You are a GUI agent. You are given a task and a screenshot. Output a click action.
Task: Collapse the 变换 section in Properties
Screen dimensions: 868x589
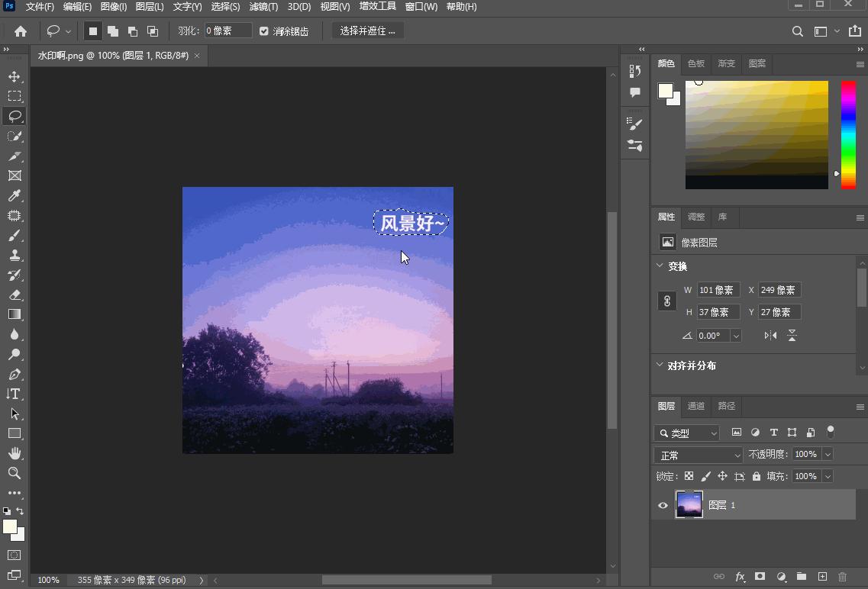pos(660,266)
